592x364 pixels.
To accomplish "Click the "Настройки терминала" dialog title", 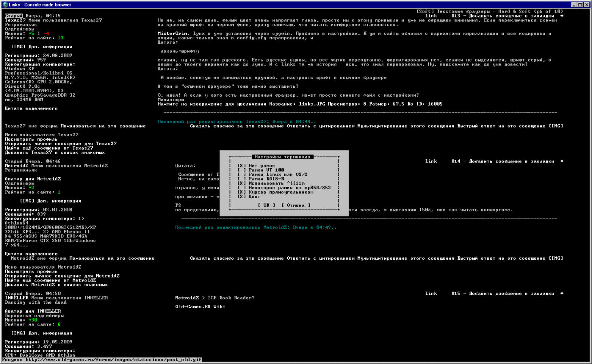I will pyautogui.click(x=283, y=157).
